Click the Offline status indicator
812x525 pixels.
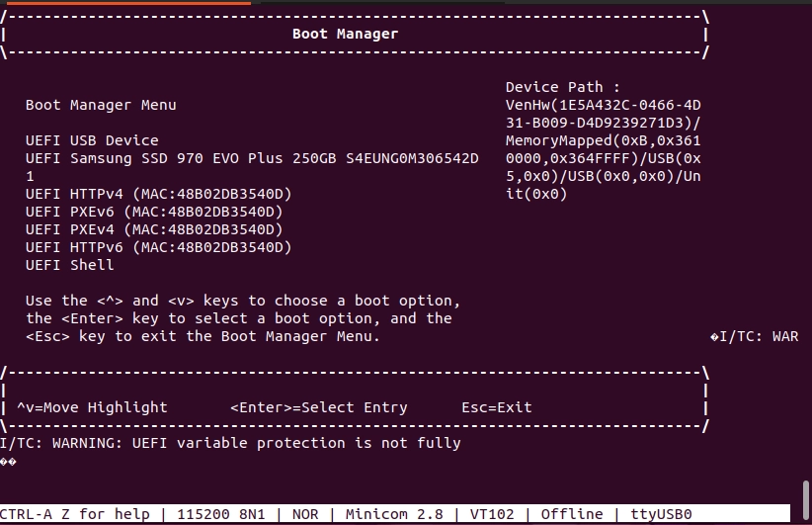572,514
